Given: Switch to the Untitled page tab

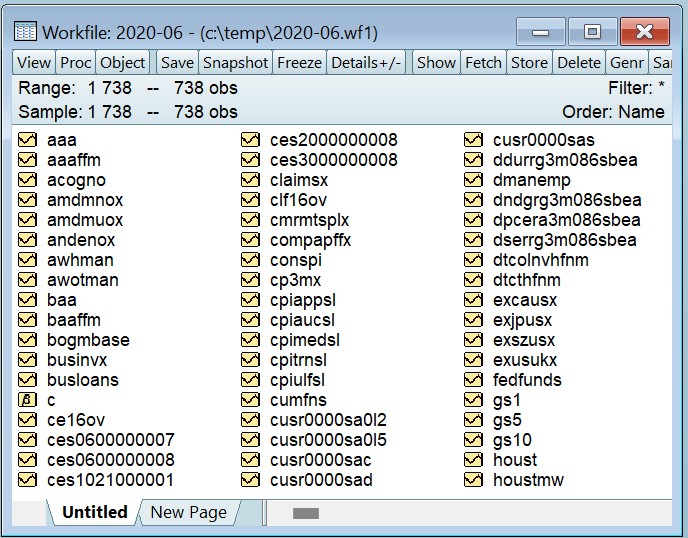Looking at the screenshot, I should click(x=94, y=512).
